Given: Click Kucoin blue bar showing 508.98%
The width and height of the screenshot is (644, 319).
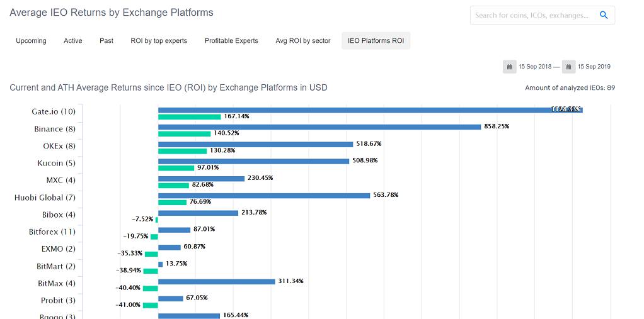Looking at the screenshot, I should (254, 162).
